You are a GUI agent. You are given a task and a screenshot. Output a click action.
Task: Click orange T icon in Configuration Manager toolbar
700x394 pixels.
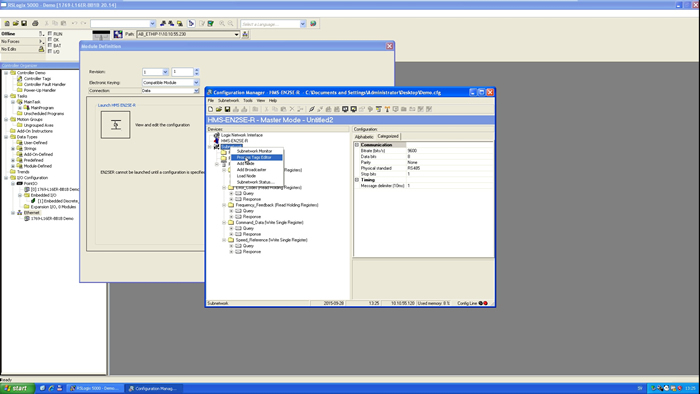(387, 109)
